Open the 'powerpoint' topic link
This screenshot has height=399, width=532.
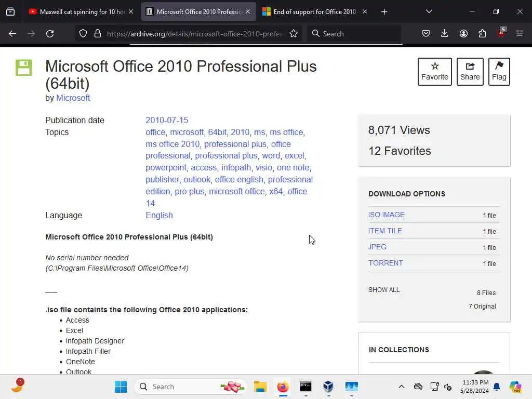166,168
